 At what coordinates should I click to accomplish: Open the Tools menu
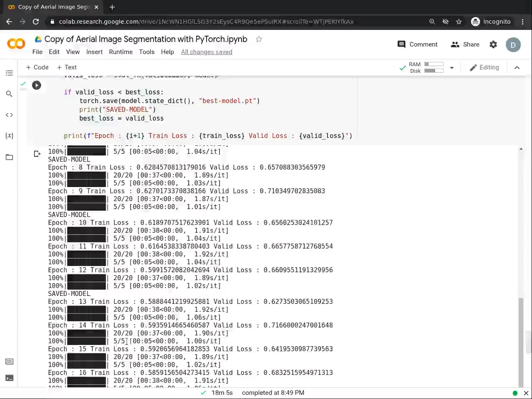click(x=147, y=52)
